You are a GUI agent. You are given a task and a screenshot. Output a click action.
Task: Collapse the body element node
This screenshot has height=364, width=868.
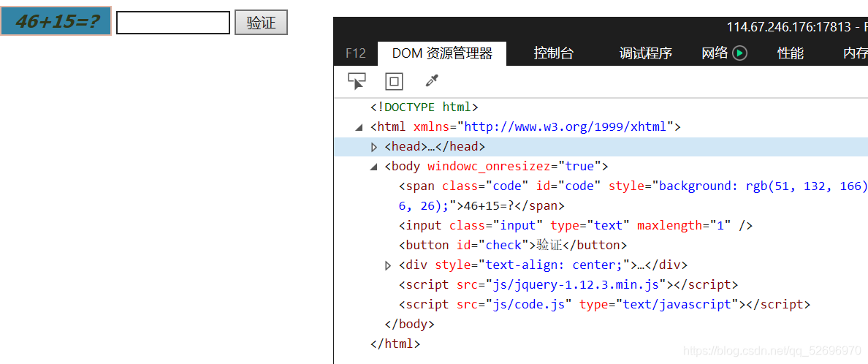[373, 167]
